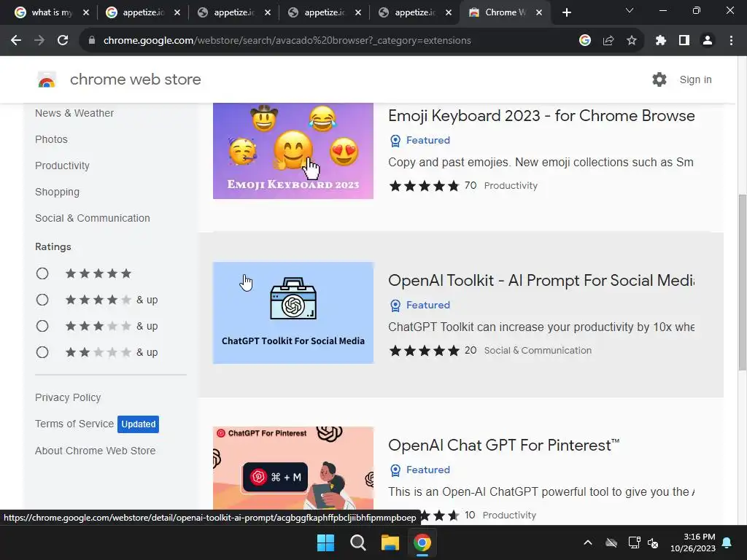Viewport: 747px width, 560px height.
Task: Click the muted volume tray icon
Action: (653, 542)
